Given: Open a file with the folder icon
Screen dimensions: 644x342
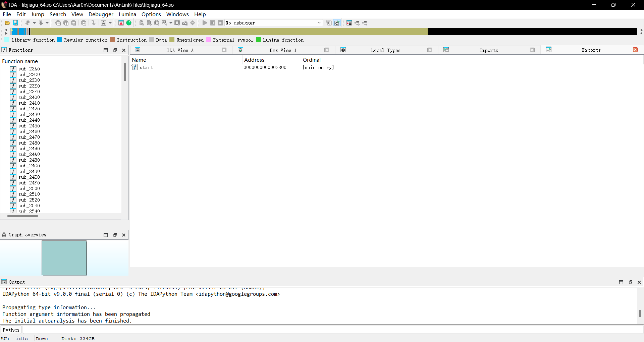Looking at the screenshot, I should pos(7,23).
